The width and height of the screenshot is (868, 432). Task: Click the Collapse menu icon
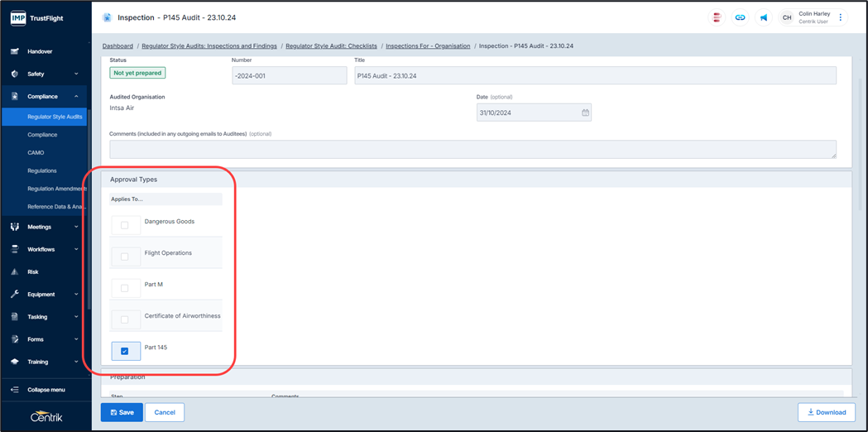click(x=14, y=390)
